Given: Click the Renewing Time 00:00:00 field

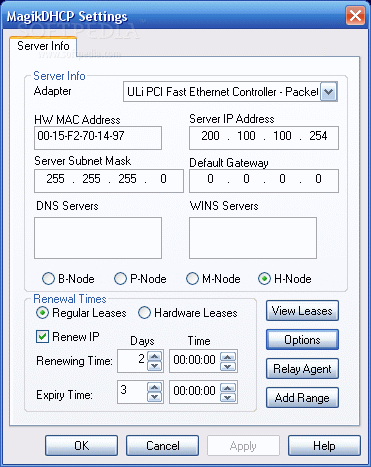Looking at the screenshot, I should 195,361.
